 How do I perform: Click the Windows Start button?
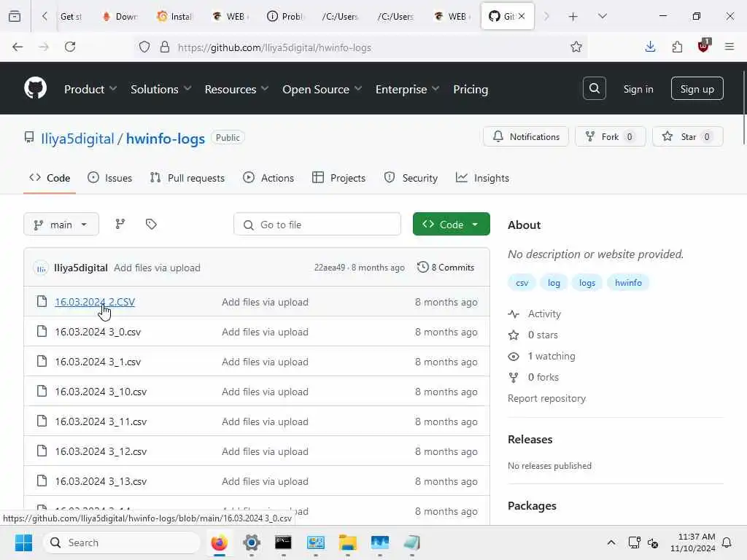pos(23,542)
